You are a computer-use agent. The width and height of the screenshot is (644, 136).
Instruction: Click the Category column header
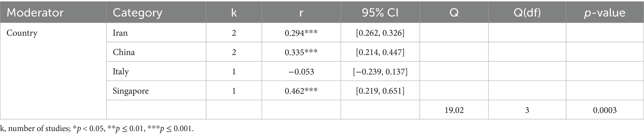[x=137, y=13]
